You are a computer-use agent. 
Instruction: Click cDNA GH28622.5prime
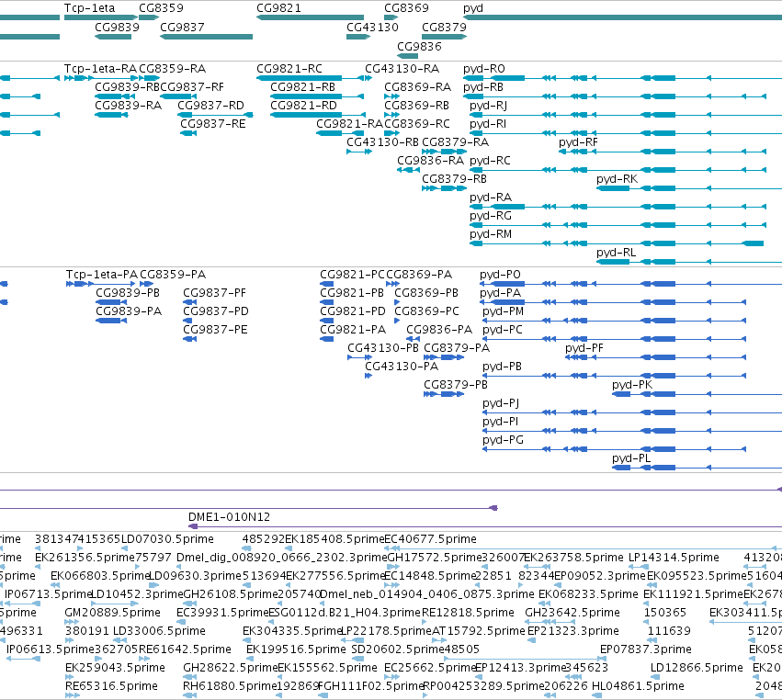(x=230, y=668)
